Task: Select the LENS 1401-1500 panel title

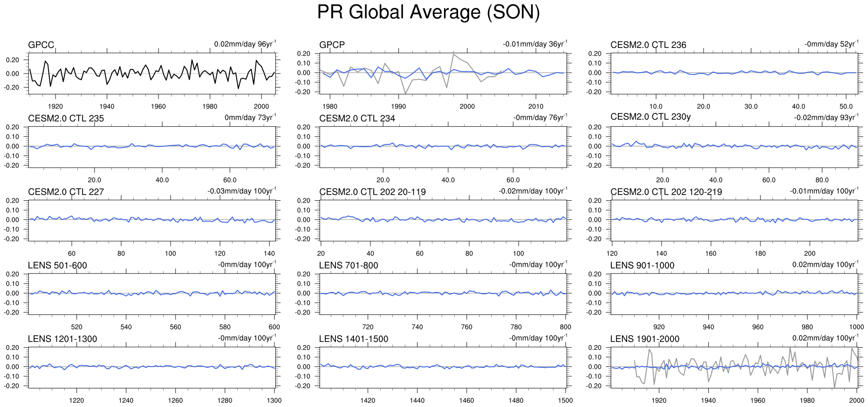Action: coord(353,339)
